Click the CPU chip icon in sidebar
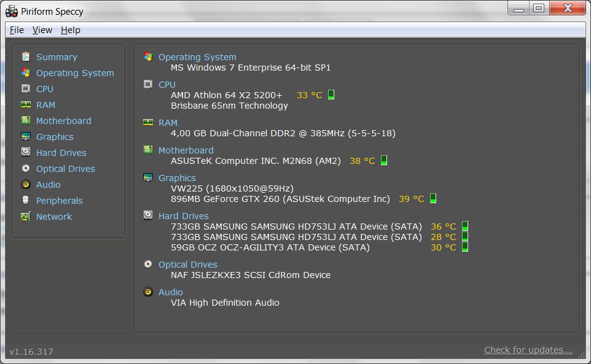 pos(26,88)
